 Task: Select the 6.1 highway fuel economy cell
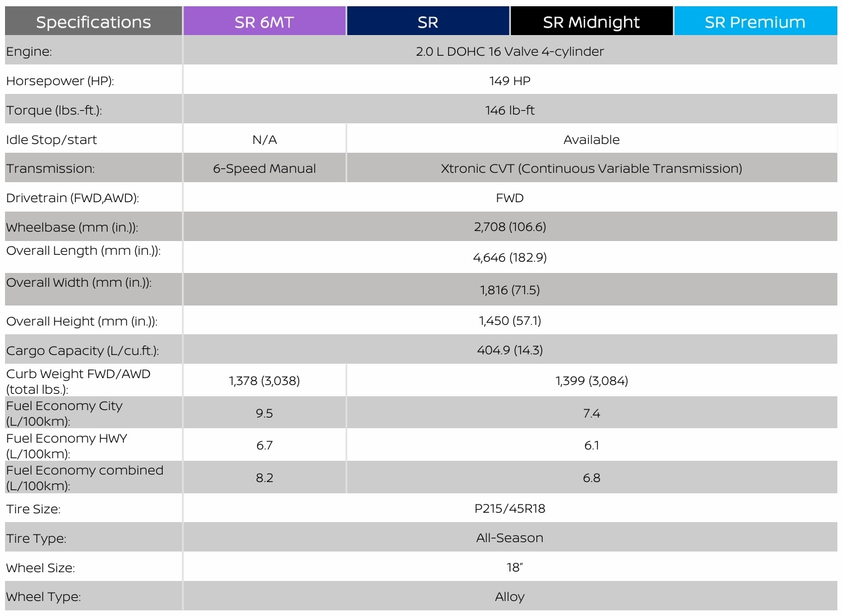(591, 445)
